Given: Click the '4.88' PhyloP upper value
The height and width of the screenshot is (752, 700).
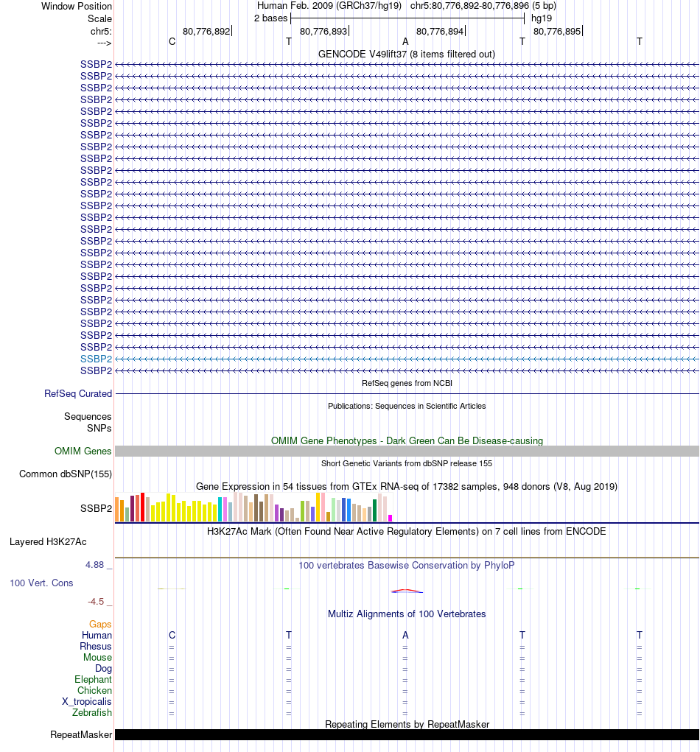Looking at the screenshot, I should tap(94, 565).
